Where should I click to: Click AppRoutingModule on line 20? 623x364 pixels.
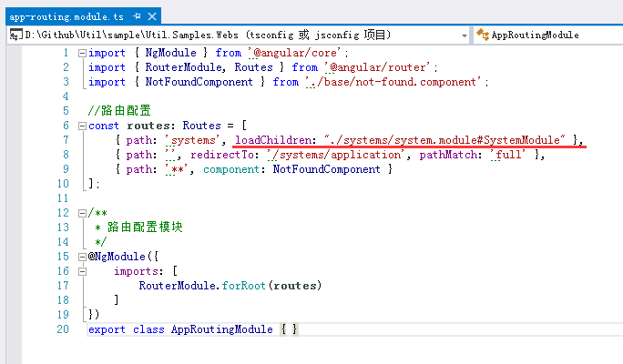(x=221, y=329)
